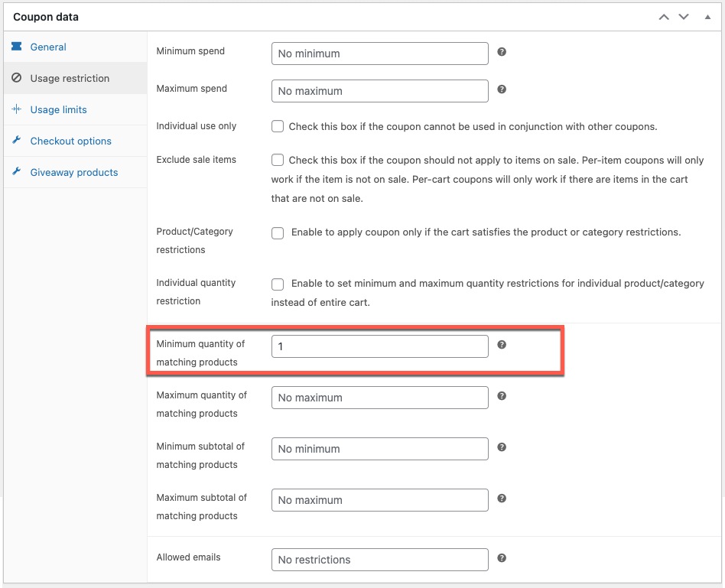Toggle Individual quantity restriction checkbox
Image resolution: width=725 pixels, height=588 pixels.
[278, 284]
